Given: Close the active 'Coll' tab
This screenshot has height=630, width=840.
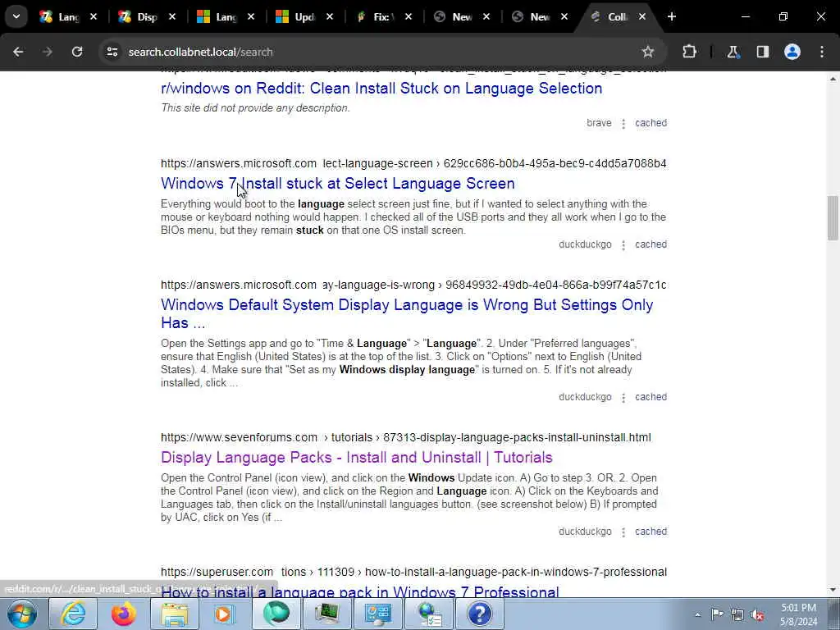Looking at the screenshot, I should 641,17.
